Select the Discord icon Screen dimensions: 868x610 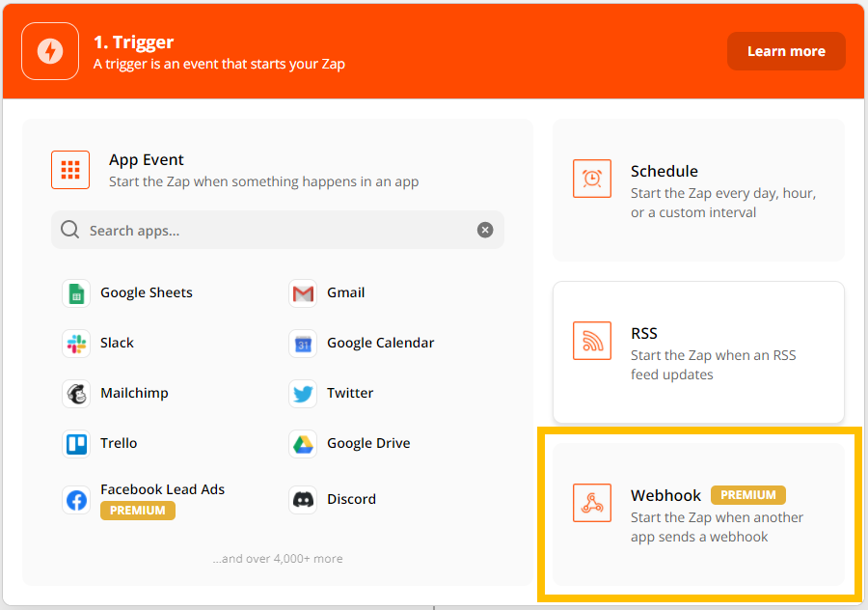[303, 500]
